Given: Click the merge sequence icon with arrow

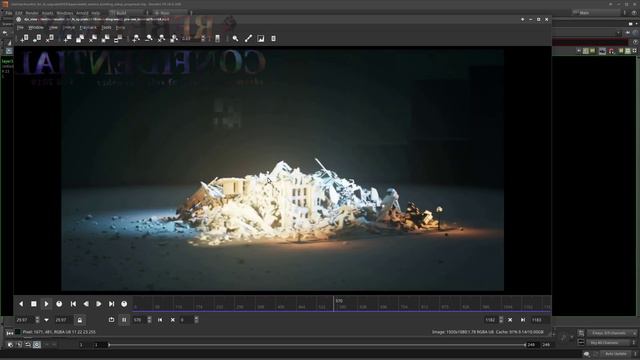Looking at the screenshot, I should click(x=37, y=38).
